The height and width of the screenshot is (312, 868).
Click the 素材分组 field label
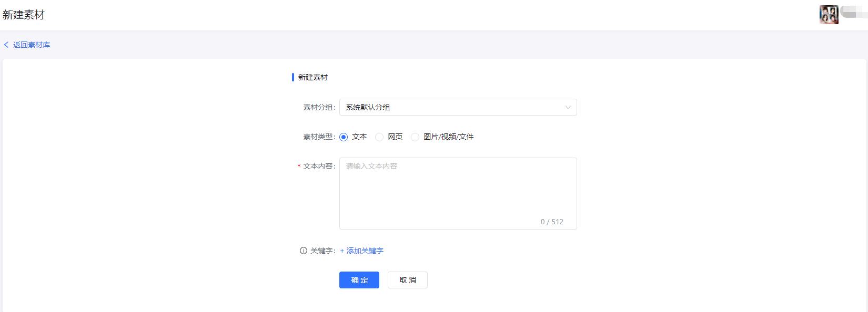(319, 107)
